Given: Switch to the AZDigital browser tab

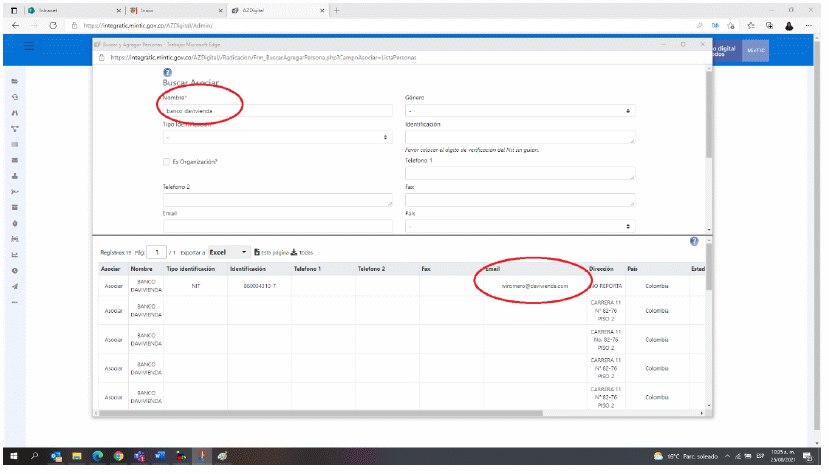Looking at the screenshot, I should [x=278, y=11].
